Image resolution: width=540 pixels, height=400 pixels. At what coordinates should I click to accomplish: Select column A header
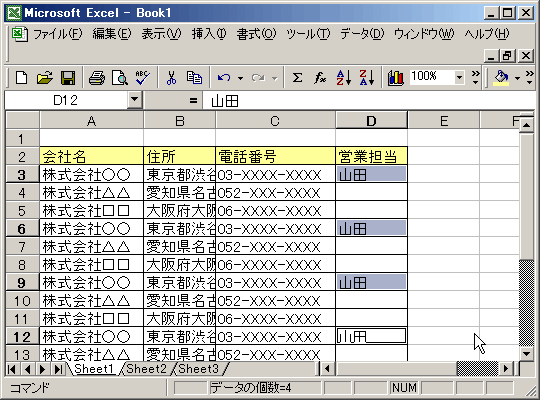(x=92, y=121)
